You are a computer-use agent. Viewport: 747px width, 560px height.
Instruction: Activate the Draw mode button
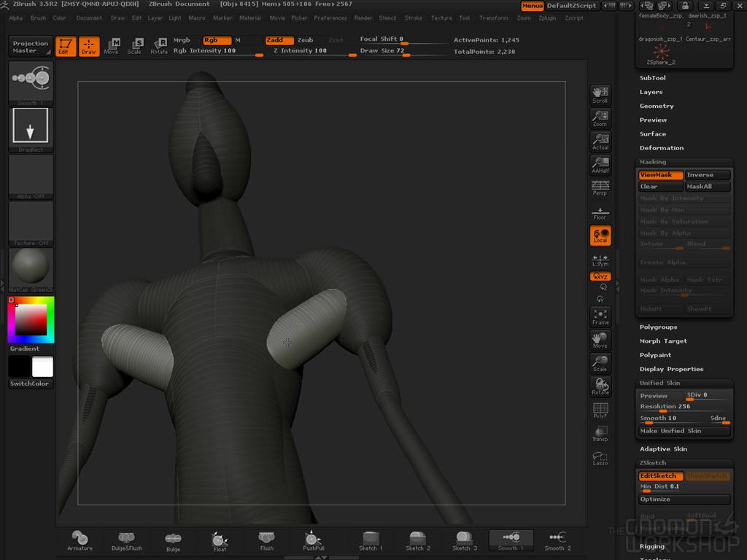pyautogui.click(x=89, y=46)
